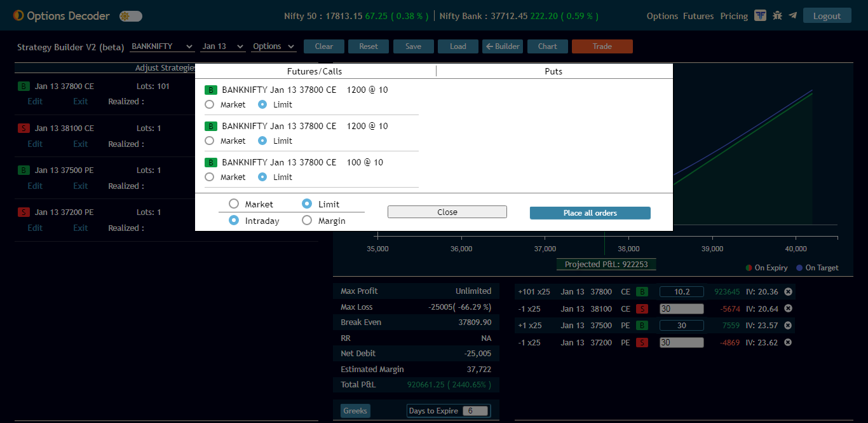Open the BANKNIFTY symbol dropdown
868x423 pixels.
pyautogui.click(x=162, y=46)
